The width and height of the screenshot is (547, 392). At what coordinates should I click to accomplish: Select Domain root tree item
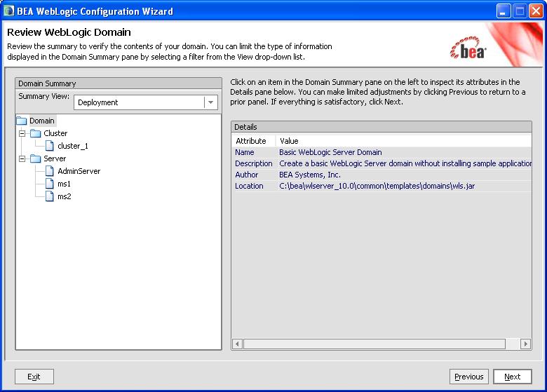42,121
